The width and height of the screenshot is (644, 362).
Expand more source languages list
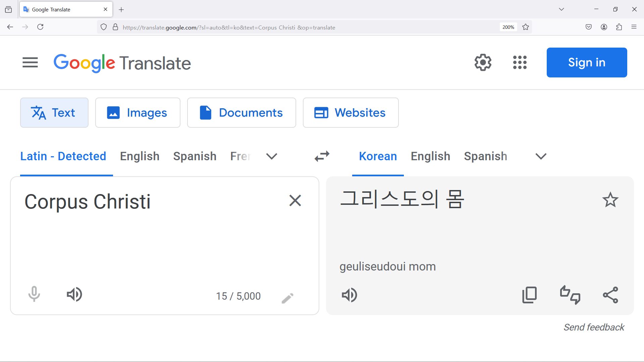[272, 156]
